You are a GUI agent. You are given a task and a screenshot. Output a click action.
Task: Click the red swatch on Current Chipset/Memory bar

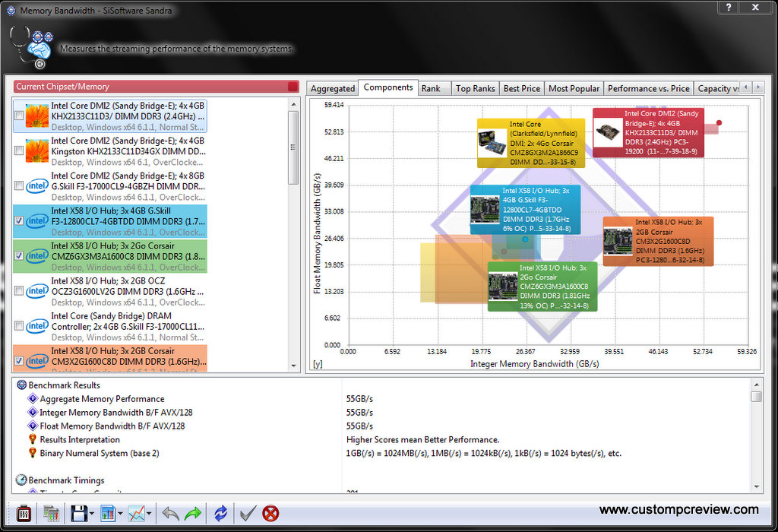293,87
